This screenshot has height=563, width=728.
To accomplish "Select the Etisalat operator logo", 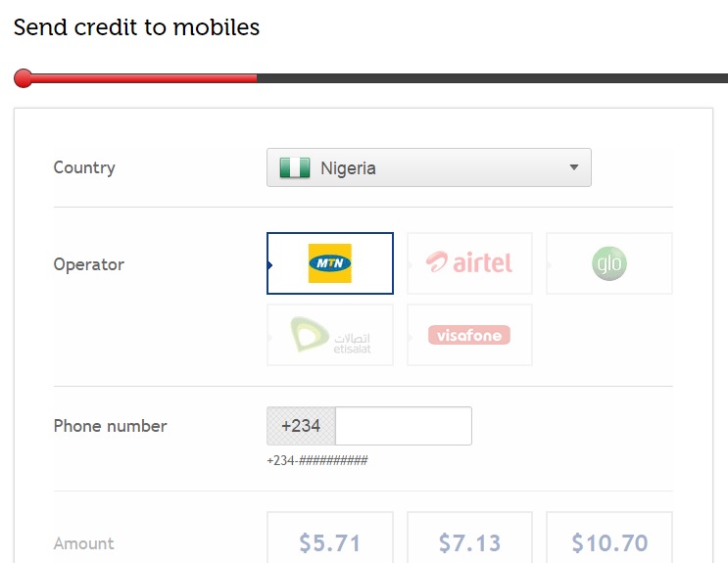I will click(330, 335).
